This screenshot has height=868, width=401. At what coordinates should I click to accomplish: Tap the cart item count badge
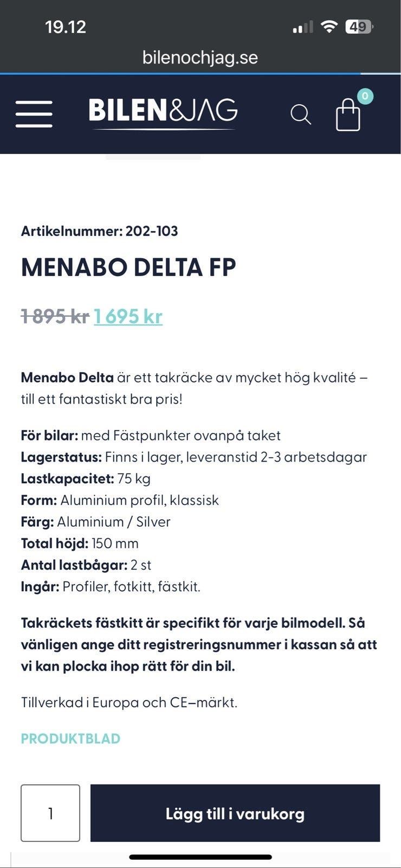click(365, 97)
